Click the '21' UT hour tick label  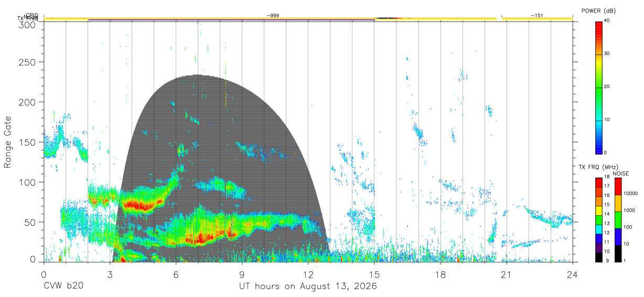pyautogui.click(x=507, y=274)
